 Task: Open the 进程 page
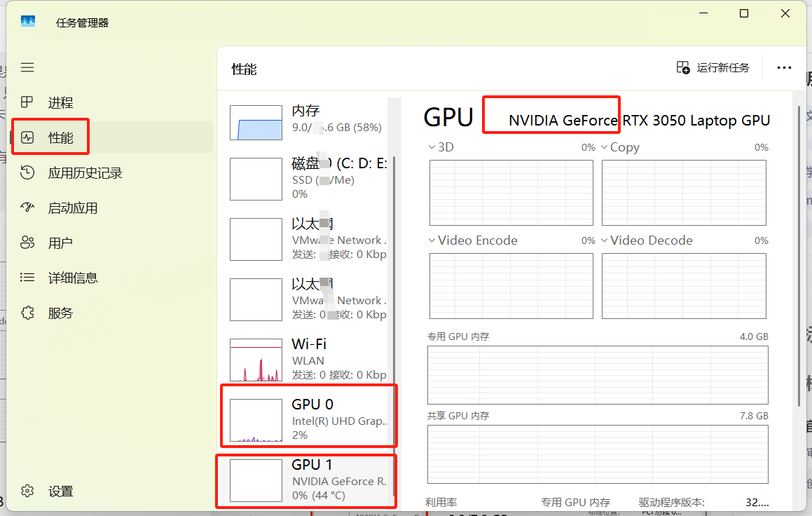111,102
